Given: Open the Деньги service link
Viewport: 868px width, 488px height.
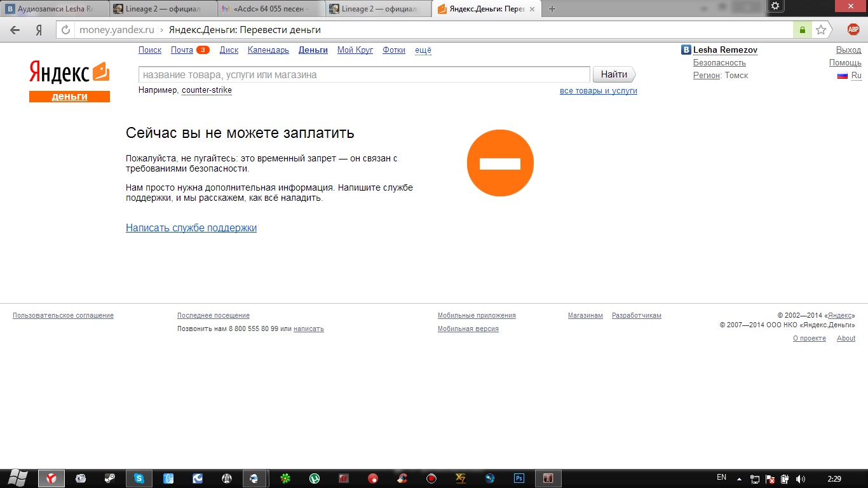Looking at the screenshot, I should coord(313,50).
